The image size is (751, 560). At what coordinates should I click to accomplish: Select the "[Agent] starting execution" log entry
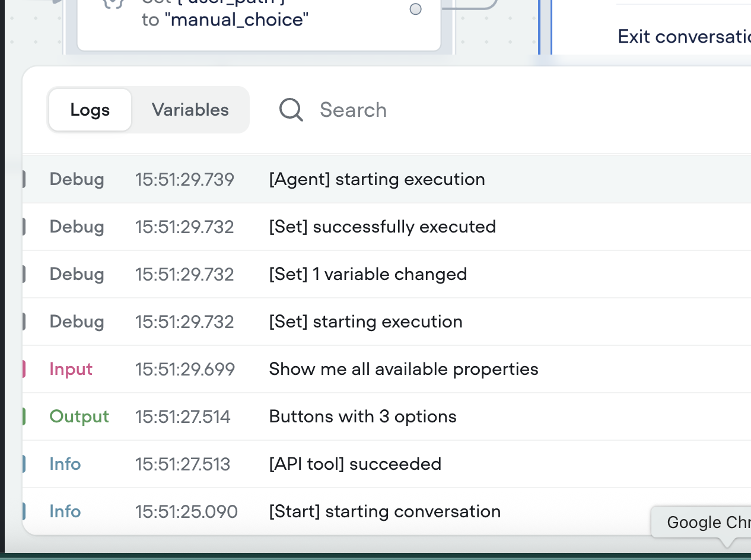tap(377, 179)
